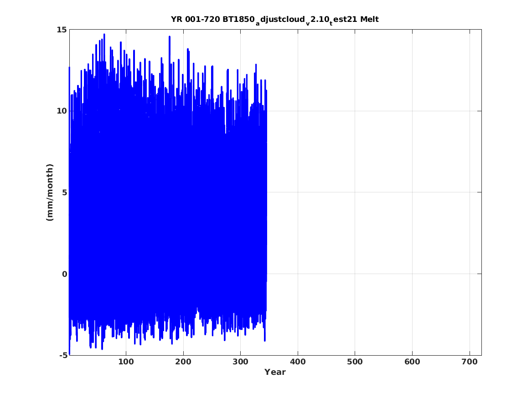Click the x-axis tick label '500'

tap(355, 362)
